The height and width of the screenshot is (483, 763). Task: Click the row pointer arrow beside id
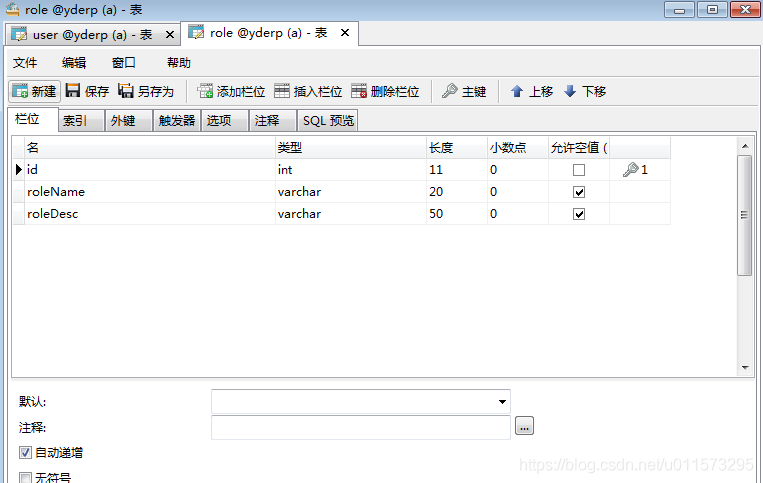[18, 170]
